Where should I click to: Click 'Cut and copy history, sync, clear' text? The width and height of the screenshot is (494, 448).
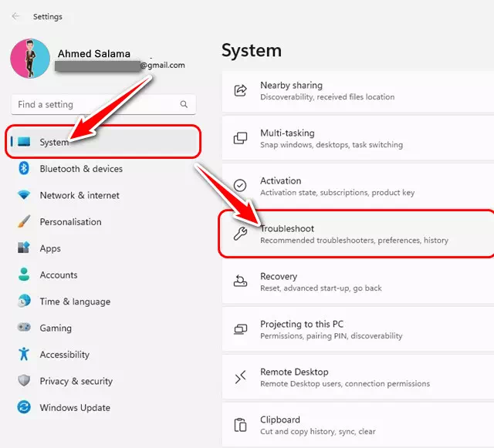click(x=317, y=431)
